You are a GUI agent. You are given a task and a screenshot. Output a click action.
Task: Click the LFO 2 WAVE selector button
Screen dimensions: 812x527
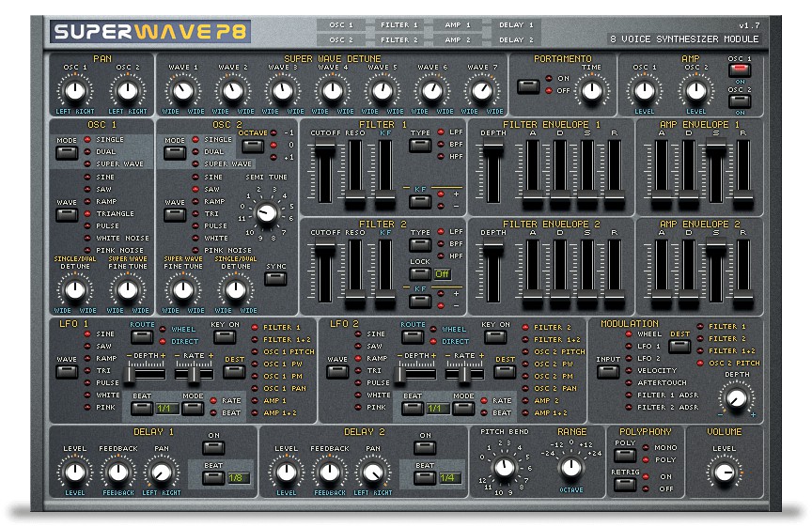pyautogui.click(x=337, y=372)
